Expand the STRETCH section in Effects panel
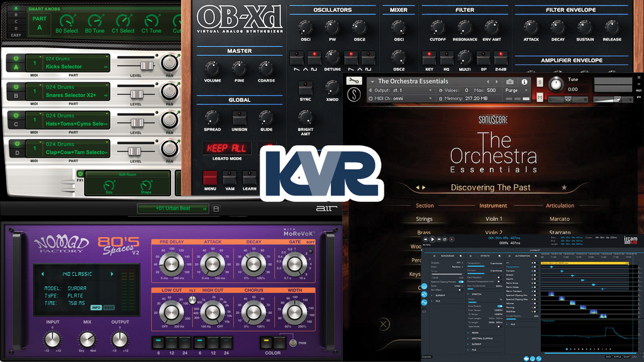This screenshot has height=362, width=644. [x=474, y=293]
